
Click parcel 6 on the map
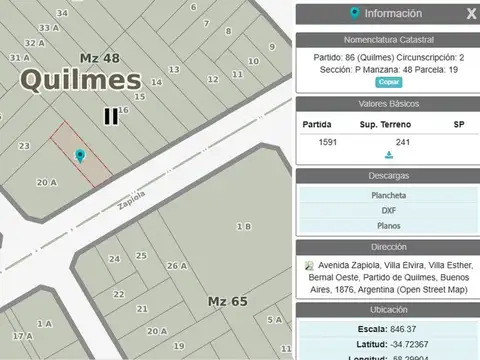click(x=194, y=7)
